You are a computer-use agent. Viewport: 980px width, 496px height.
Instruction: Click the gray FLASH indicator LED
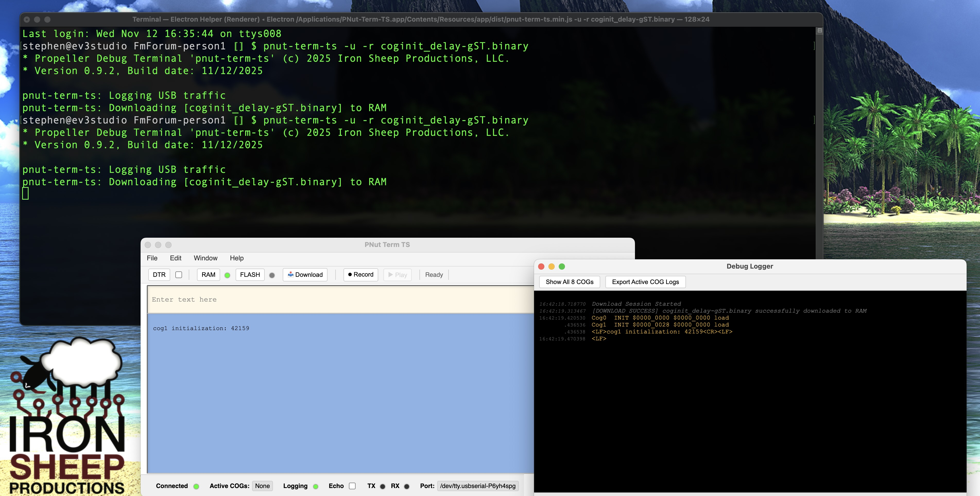272,275
